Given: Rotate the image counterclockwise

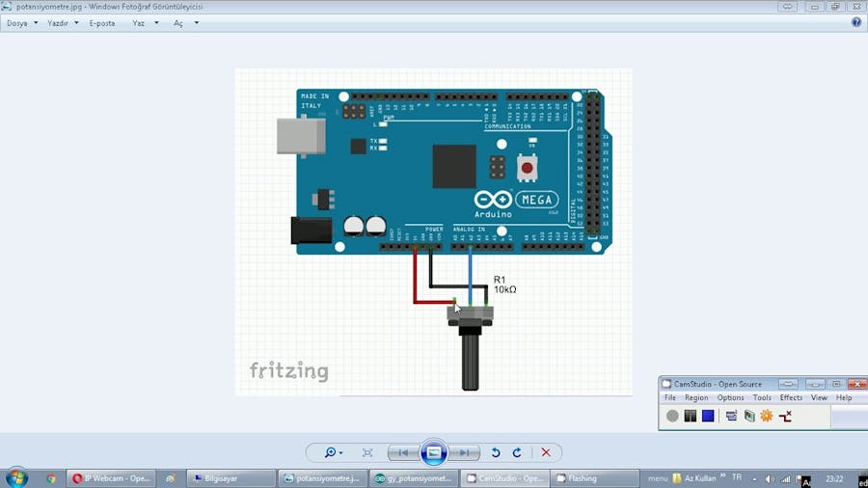Looking at the screenshot, I should point(496,452).
